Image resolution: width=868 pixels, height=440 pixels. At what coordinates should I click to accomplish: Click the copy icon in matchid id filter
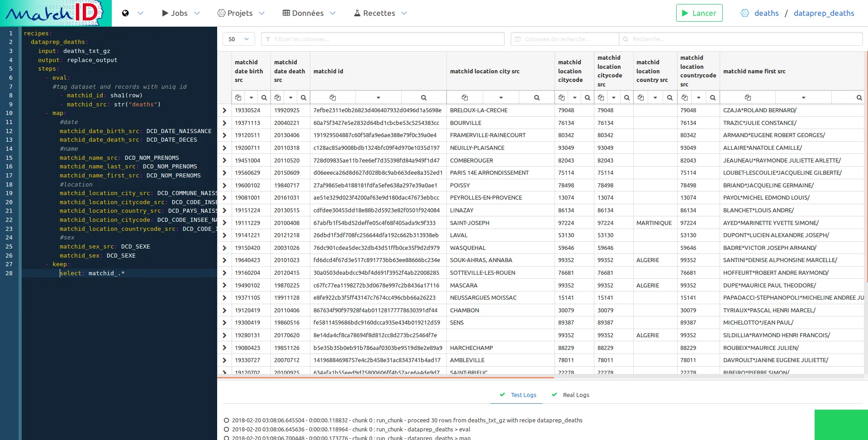pos(332,97)
